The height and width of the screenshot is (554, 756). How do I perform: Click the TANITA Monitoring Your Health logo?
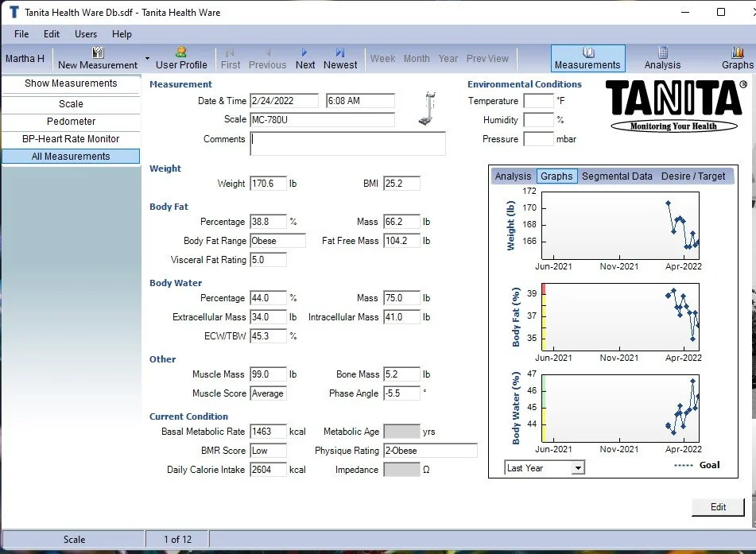tap(675, 106)
